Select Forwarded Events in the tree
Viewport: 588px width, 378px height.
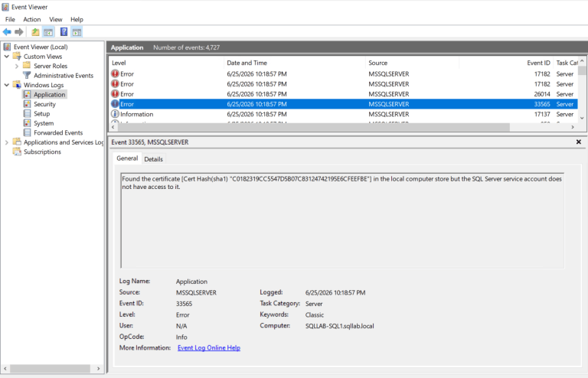58,132
